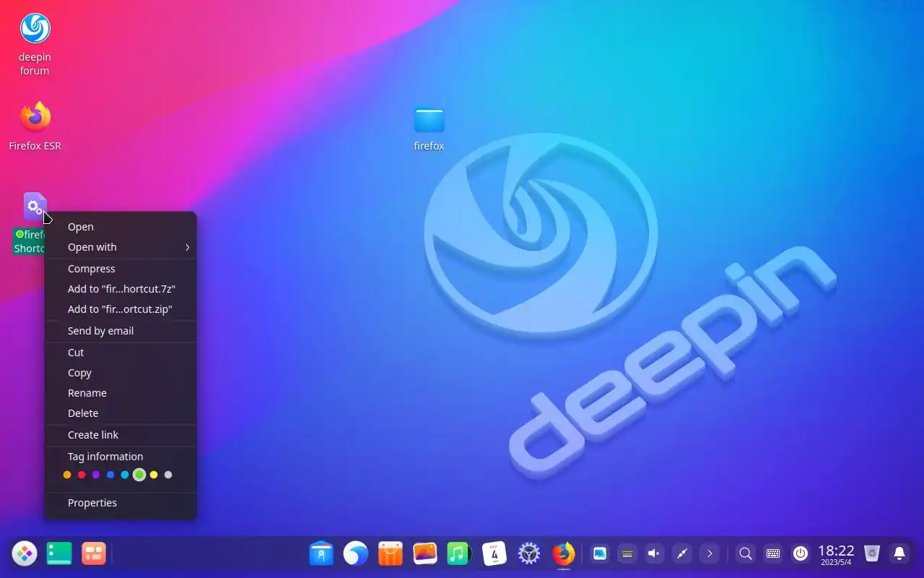The width and height of the screenshot is (924, 578).
Task: Launch File Manager from the dock
Action: [x=321, y=554]
